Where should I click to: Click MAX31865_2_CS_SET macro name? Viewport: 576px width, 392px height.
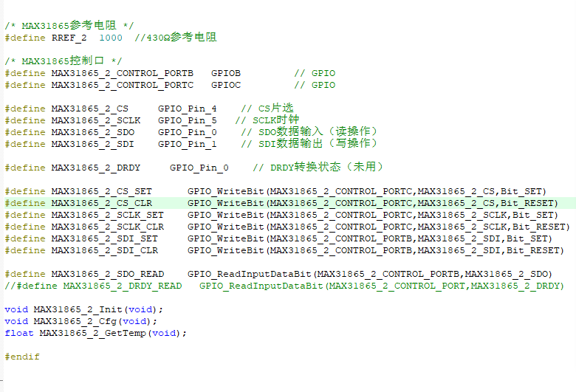pyautogui.click(x=102, y=192)
